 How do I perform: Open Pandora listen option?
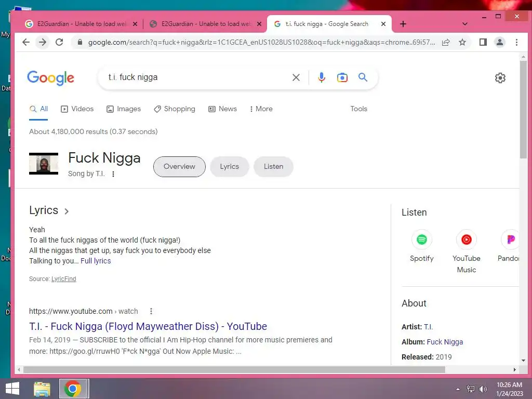(x=508, y=246)
